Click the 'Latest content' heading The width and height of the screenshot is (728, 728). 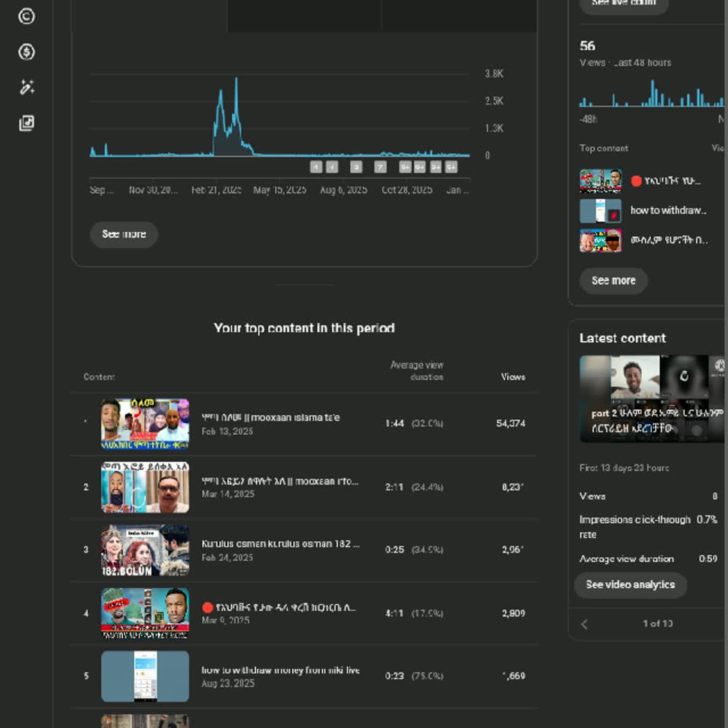point(623,338)
